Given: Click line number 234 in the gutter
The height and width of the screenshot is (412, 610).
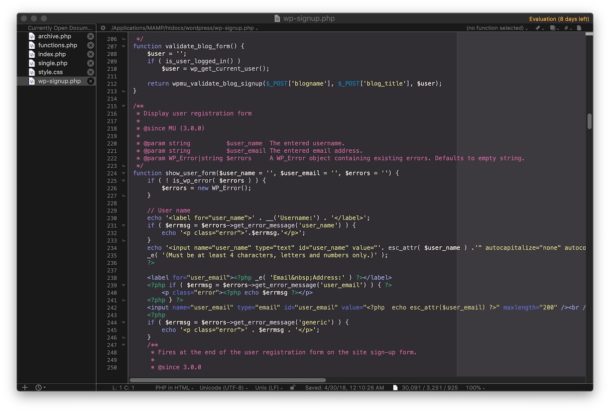Looking at the screenshot, I should [112, 248].
